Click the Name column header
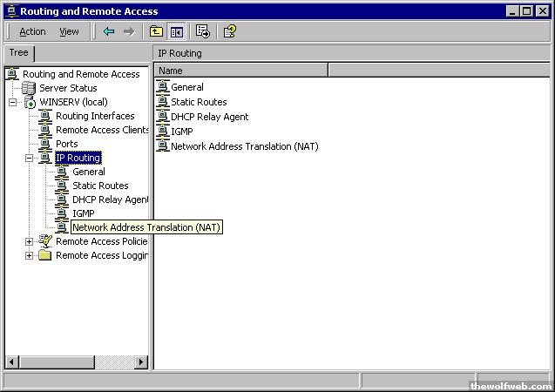 pyautogui.click(x=242, y=71)
